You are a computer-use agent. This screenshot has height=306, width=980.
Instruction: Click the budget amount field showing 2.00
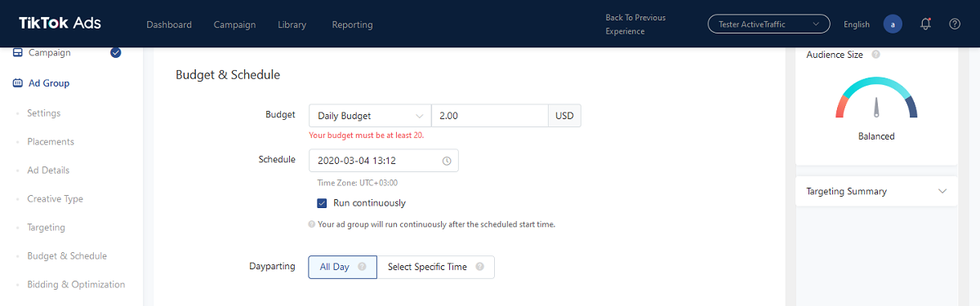[x=490, y=116]
